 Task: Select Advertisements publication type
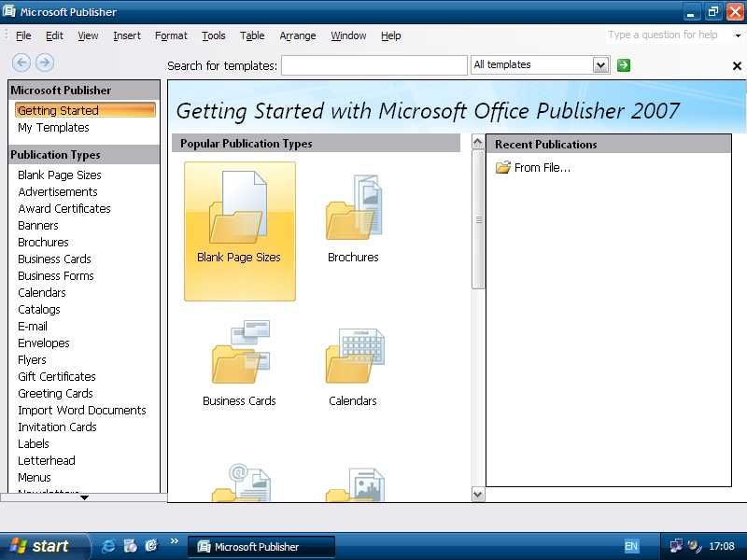click(58, 192)
